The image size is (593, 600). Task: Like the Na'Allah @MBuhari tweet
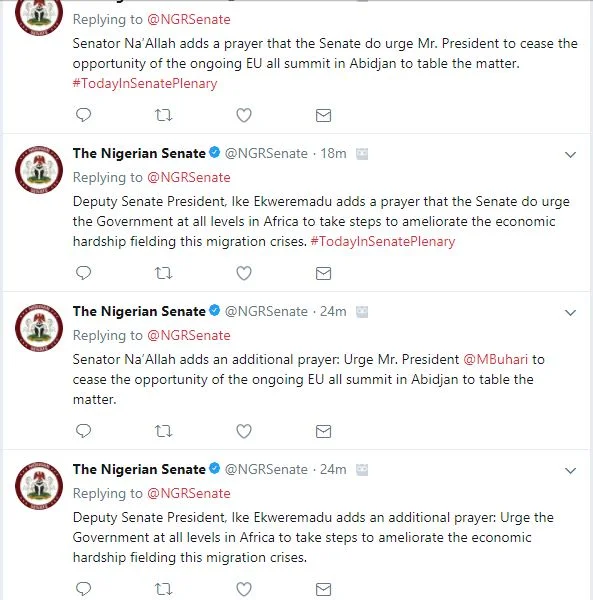click(x=244, y=431)
